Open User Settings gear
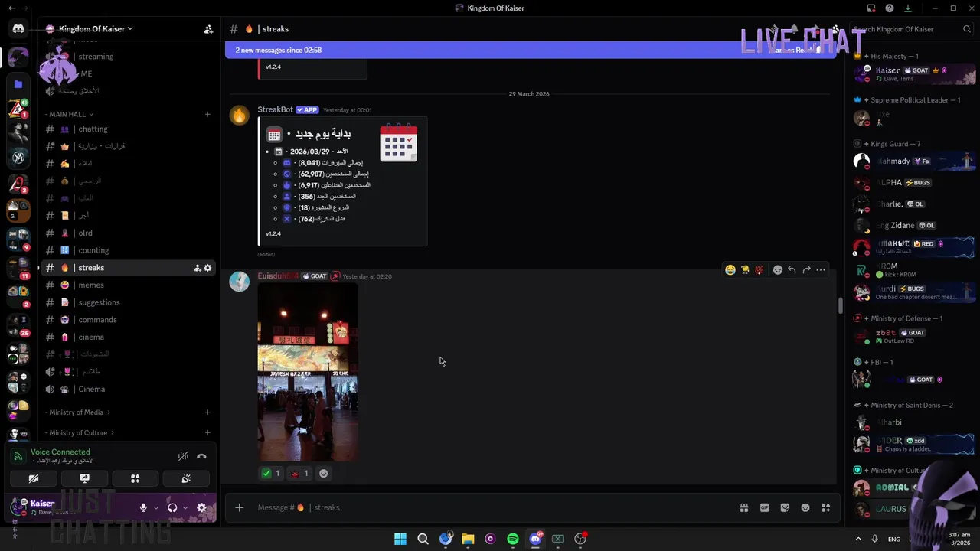The height and width of the screenshot is (551, 980). 201,507
